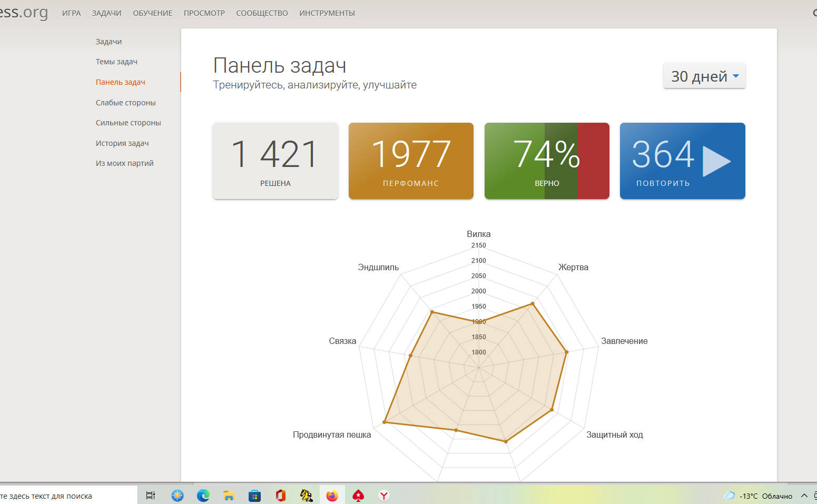Open Сильные стороны in the sidebar

point(129,123)
